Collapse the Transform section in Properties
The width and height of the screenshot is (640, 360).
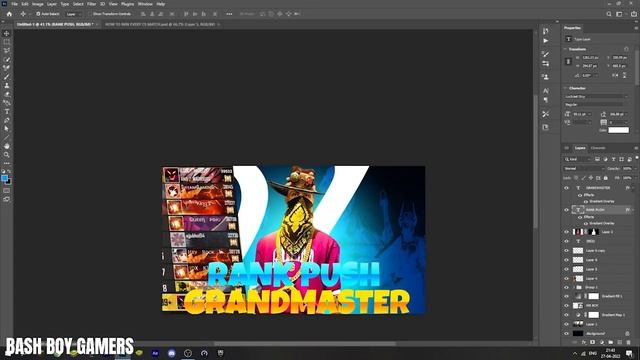[566, 49]
